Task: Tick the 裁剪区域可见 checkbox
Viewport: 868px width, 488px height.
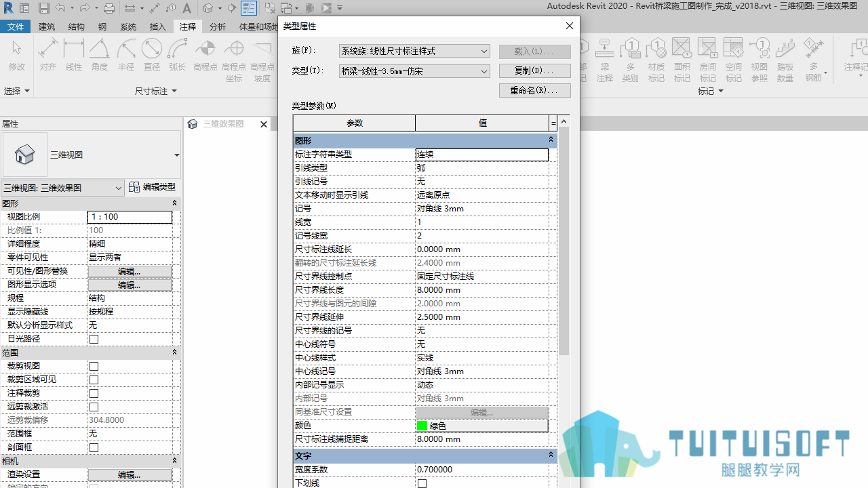Action: click(94, 380)
